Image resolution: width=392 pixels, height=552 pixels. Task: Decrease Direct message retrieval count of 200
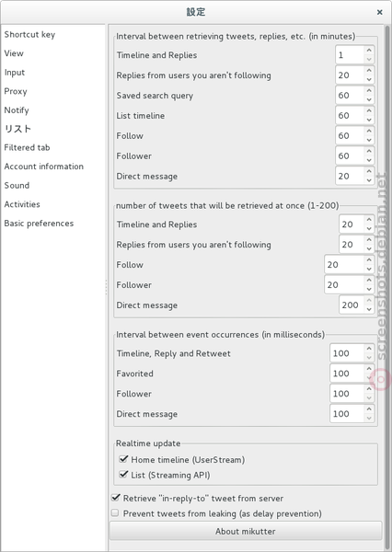(369, 310)
